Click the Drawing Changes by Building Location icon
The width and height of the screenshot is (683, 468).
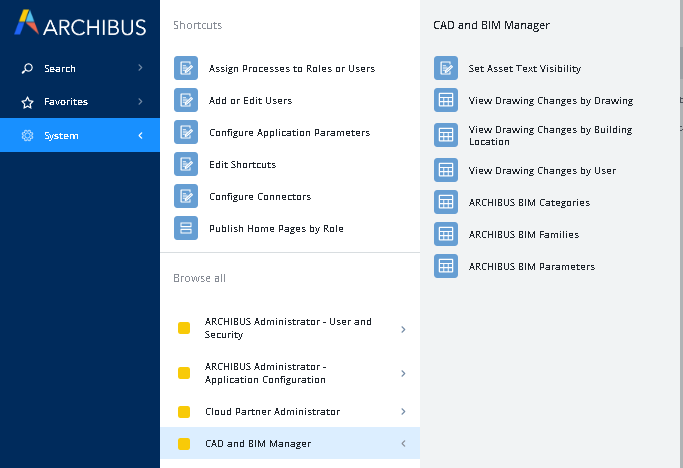446,135
